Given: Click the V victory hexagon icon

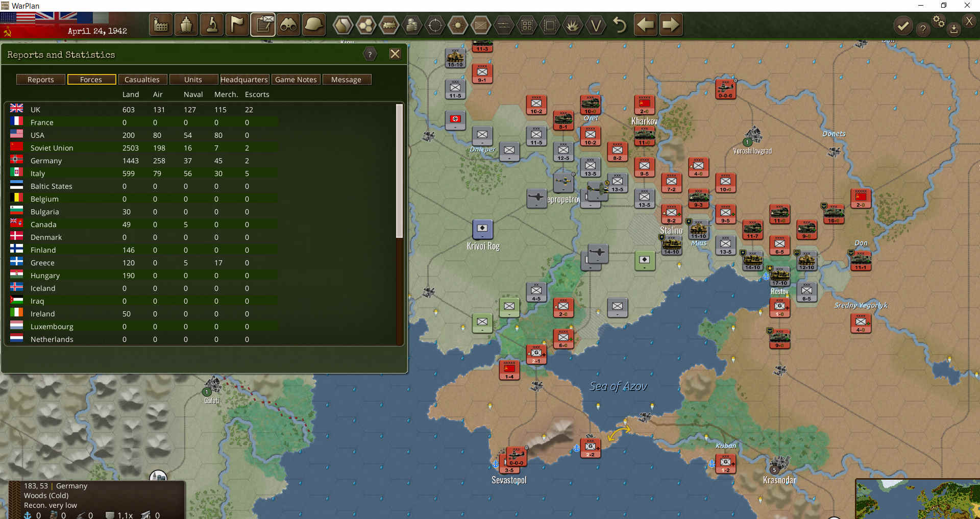Looking at the screenshot, I should (x=596, y=24).
